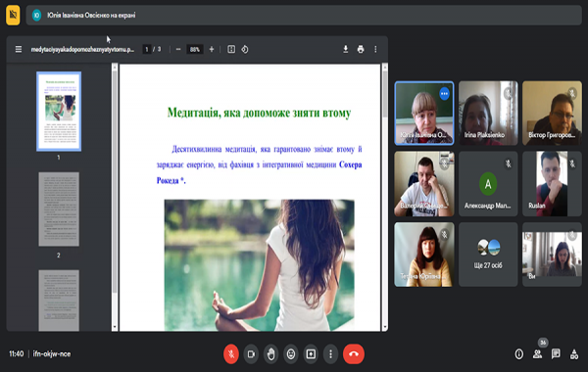
Task: Click the fit to page icon
Action: click(x=231, y=50)
